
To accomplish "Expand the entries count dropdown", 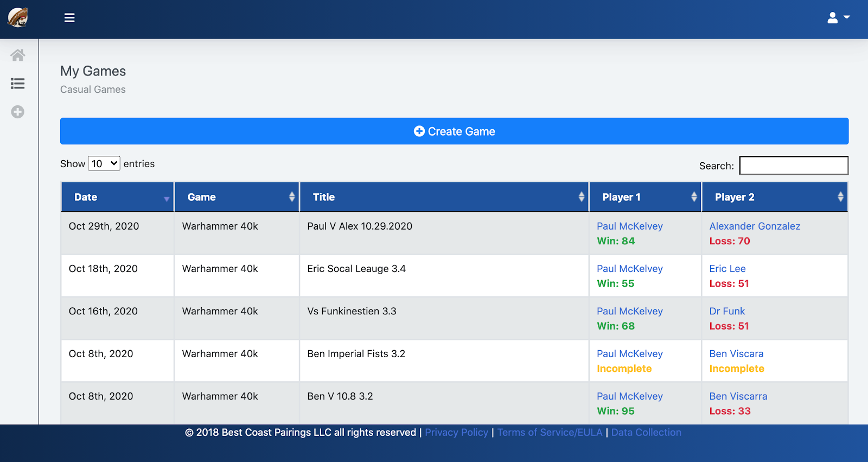I will click(x=104, y=163).
